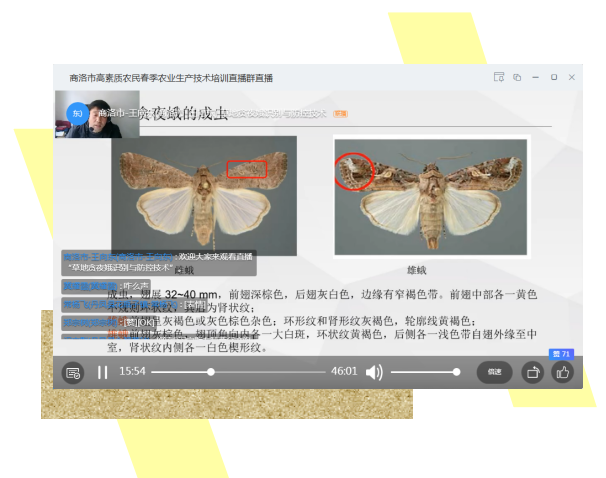Toggle the chat comments overlay icon

(x=73, y=372)
